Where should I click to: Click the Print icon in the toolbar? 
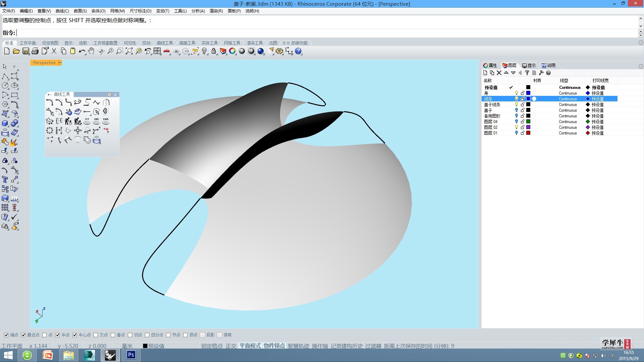(x=35, y=51)
